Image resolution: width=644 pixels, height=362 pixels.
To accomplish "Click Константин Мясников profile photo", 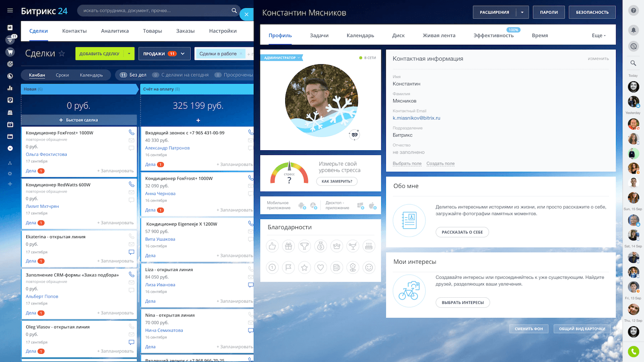I will tap(322, 101).
